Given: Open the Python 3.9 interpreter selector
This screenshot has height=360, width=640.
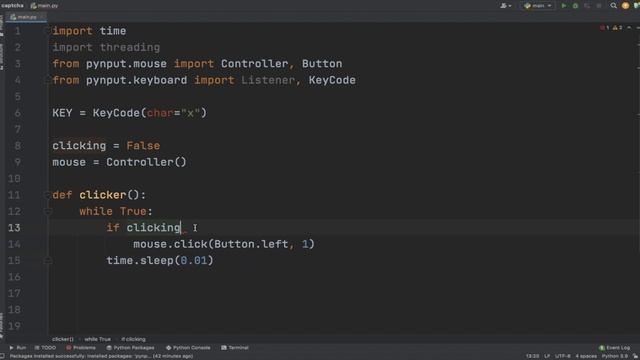Looking at the screenshot, I should pos(615,356).
